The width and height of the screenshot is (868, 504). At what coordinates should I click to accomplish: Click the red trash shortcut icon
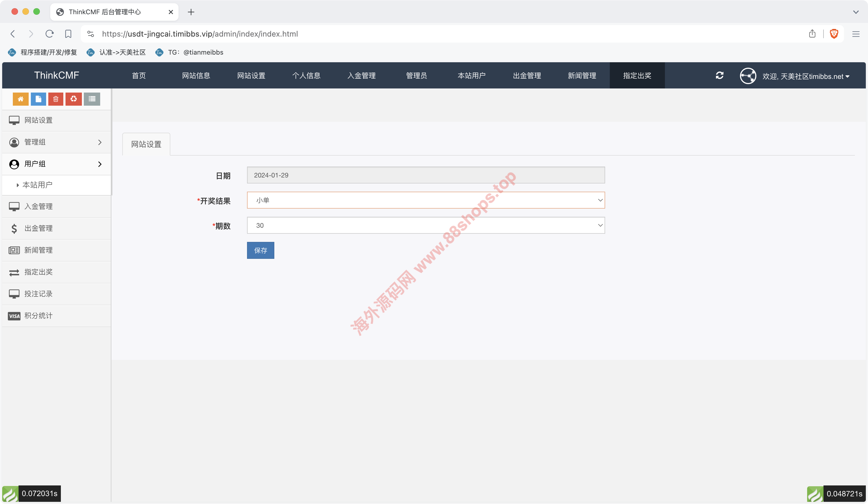click(56, 99)
